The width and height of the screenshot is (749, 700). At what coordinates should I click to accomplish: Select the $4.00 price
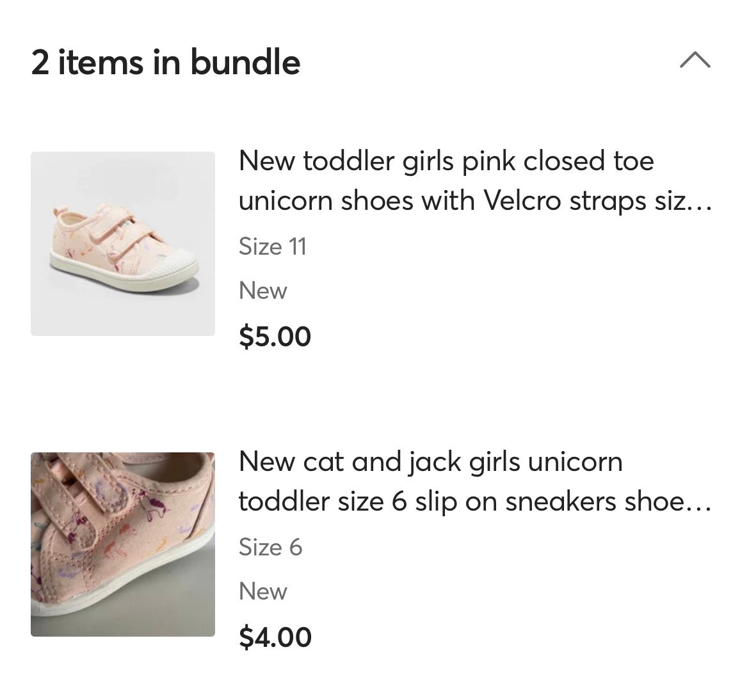pyautogui.click(x=275, y=637)
